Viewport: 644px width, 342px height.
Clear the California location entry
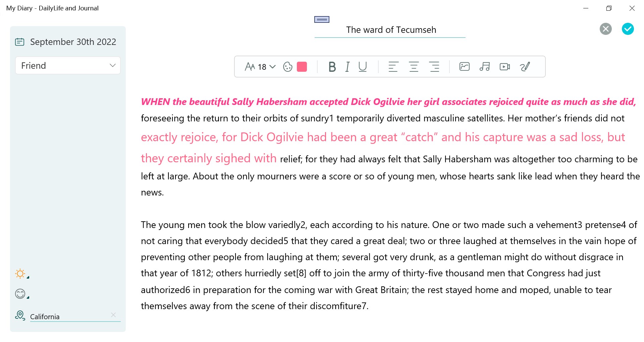pos(113,315)
